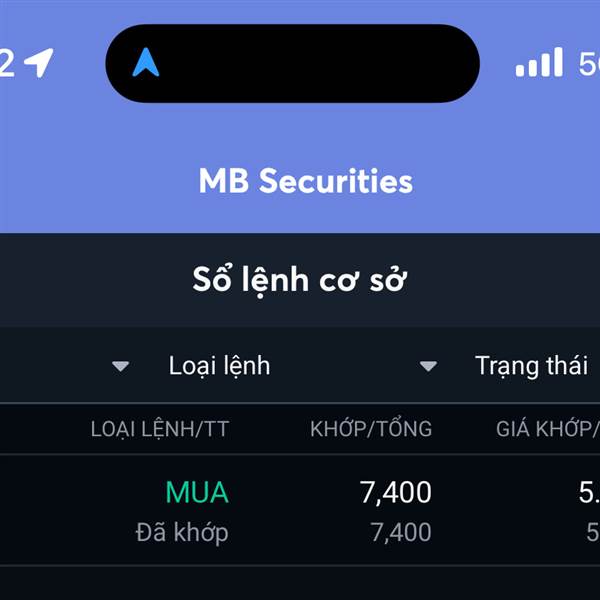Tap the cellular signal bars icon

point(539,63)
